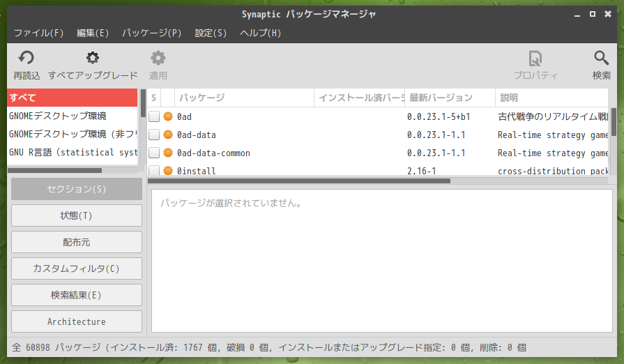624x364 pixels.
Task: Mark the checkbox for 0ad
Action: [x=154, y=116]
